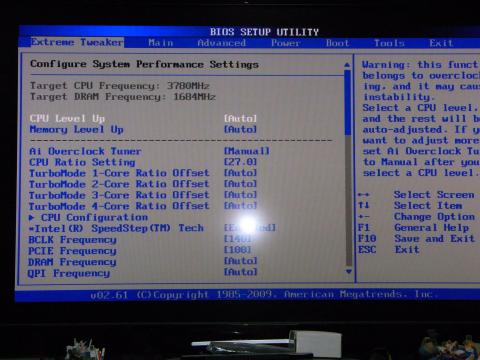Edit BCLK Frequency [140] value
This screenshot has height=360, width=480.
coord(237,239)
